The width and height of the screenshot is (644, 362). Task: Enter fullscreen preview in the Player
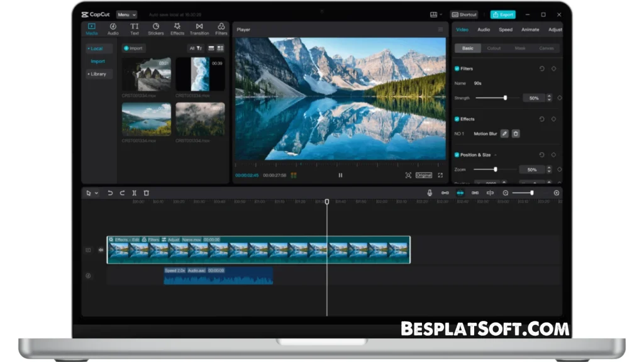tap(440, 175)
